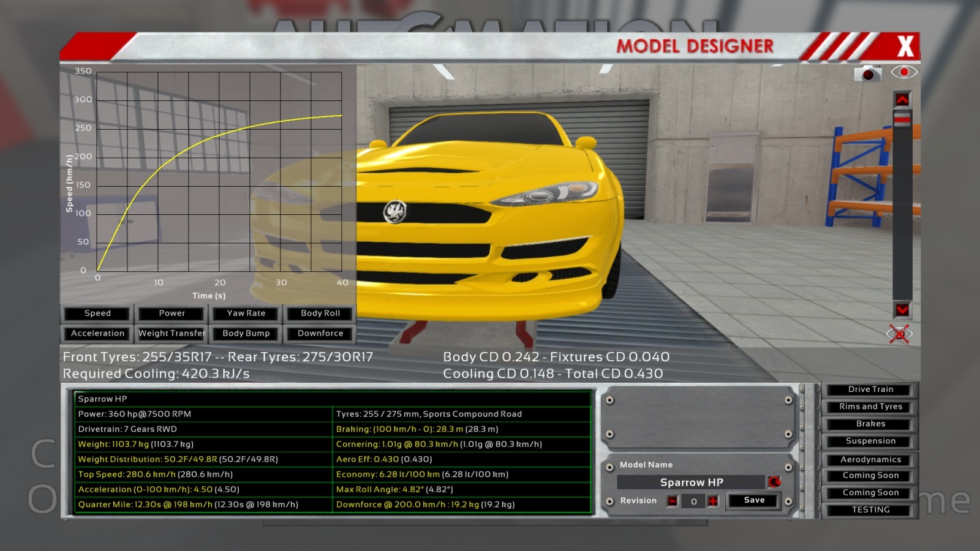Screen dimensions: 980x551
Task: Click the Cornering 1.01g stat
Action: [x=462, y=444]
